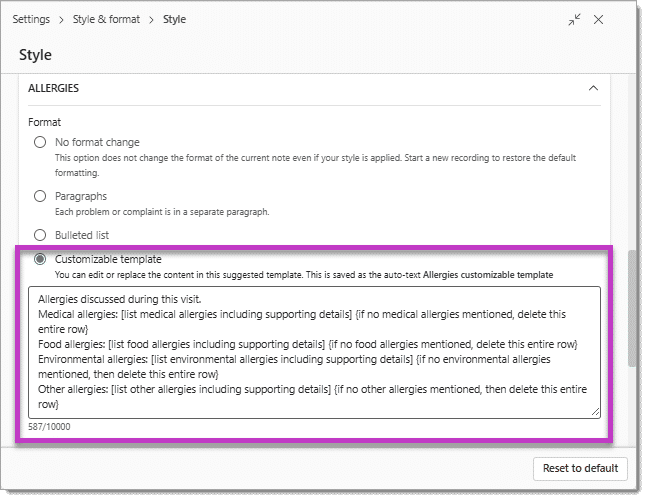The image size is (647, 500).
Task: Click the collapse dialog arrows icon
Action: tap(575, 19)
